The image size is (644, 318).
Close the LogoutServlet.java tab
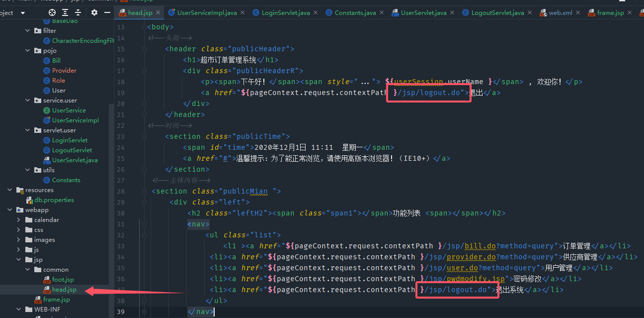coord(529,13)
